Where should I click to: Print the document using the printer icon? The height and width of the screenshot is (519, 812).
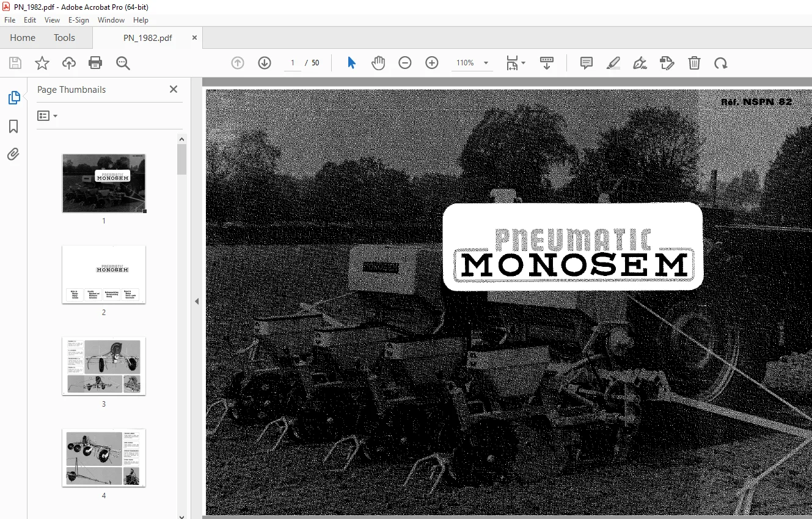95,63
